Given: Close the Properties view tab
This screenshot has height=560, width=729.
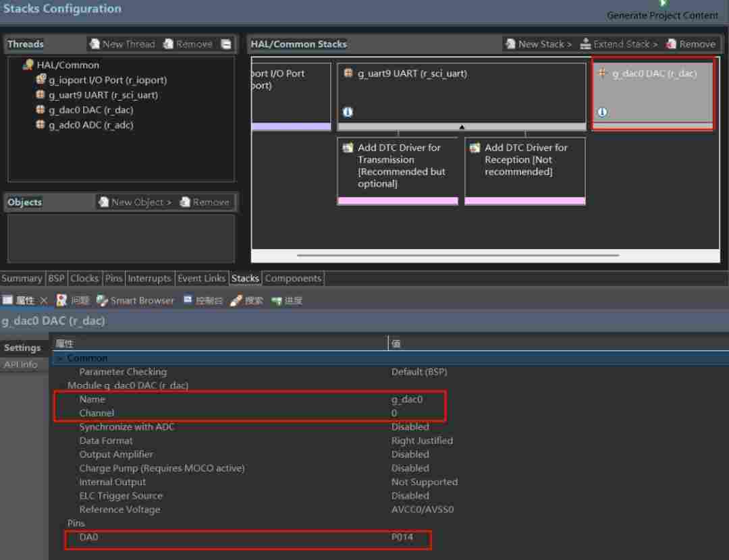Looking at the screenshot, I should [44, 300].
